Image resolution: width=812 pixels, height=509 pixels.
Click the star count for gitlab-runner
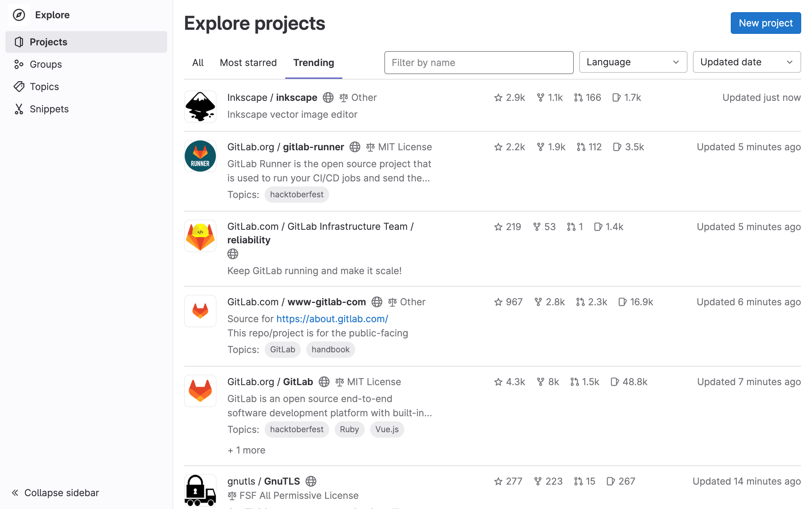[509, 147]
